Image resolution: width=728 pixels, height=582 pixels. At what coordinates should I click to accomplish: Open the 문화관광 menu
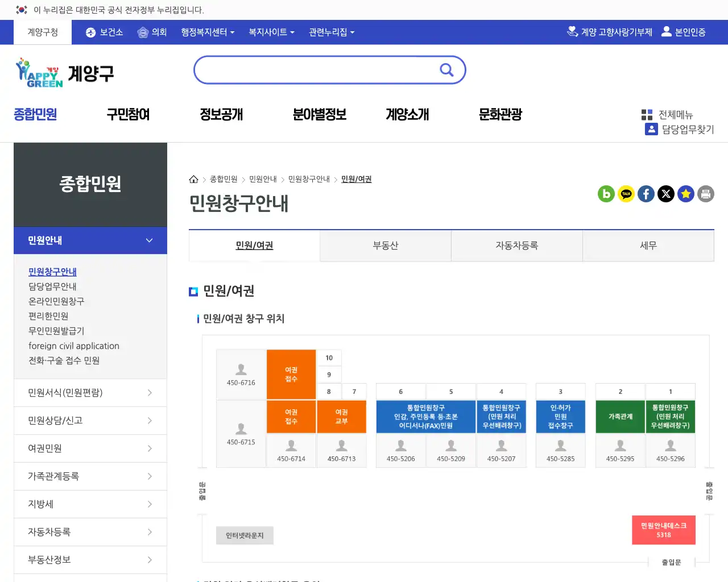coord(499,114)
